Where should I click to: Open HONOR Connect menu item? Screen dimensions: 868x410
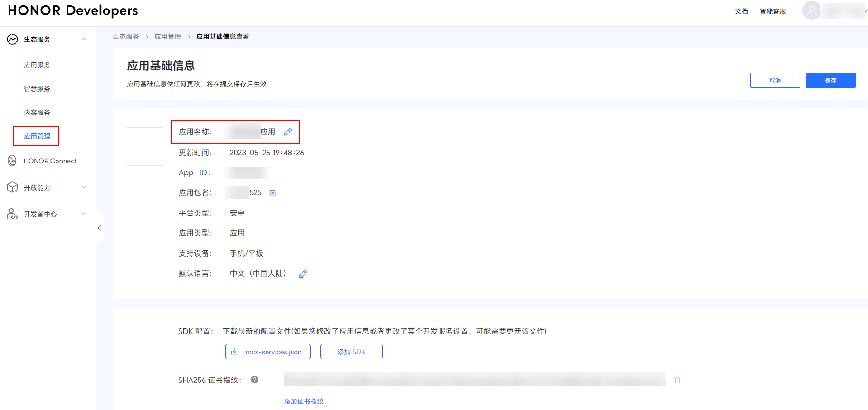[50, 161]
